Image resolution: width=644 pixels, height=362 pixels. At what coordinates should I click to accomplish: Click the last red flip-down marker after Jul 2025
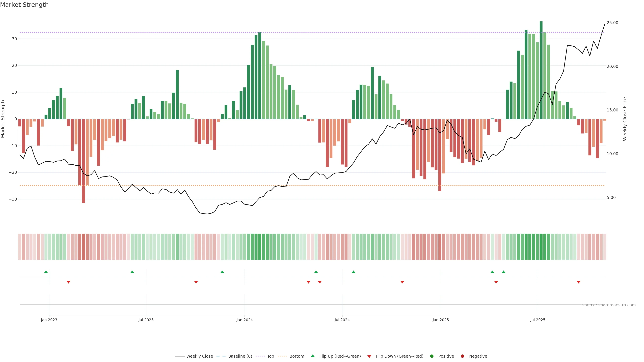(x=578, y=282)
